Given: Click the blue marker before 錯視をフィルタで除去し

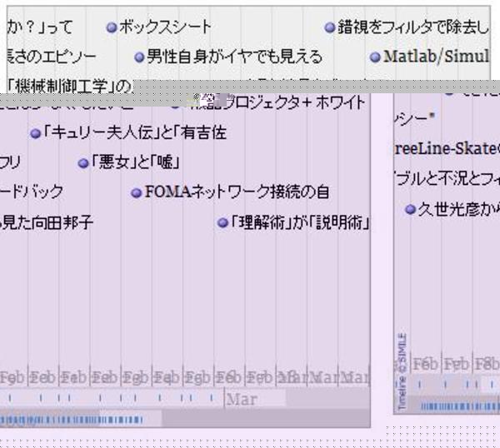Looking at the screenshot, I should pos(330,28).
